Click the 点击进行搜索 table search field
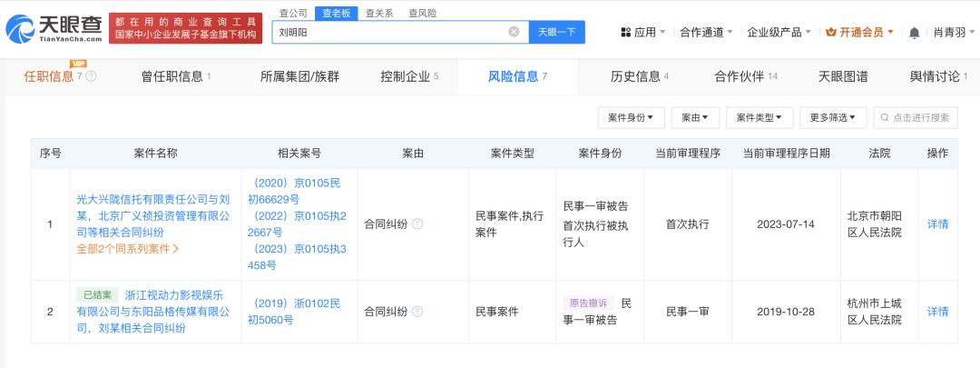 (916, 117)
